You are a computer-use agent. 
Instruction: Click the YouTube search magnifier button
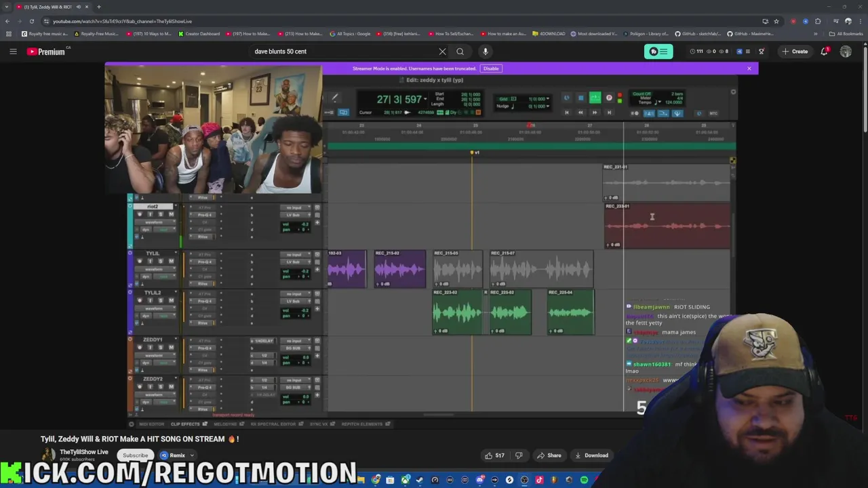[460, 52]
